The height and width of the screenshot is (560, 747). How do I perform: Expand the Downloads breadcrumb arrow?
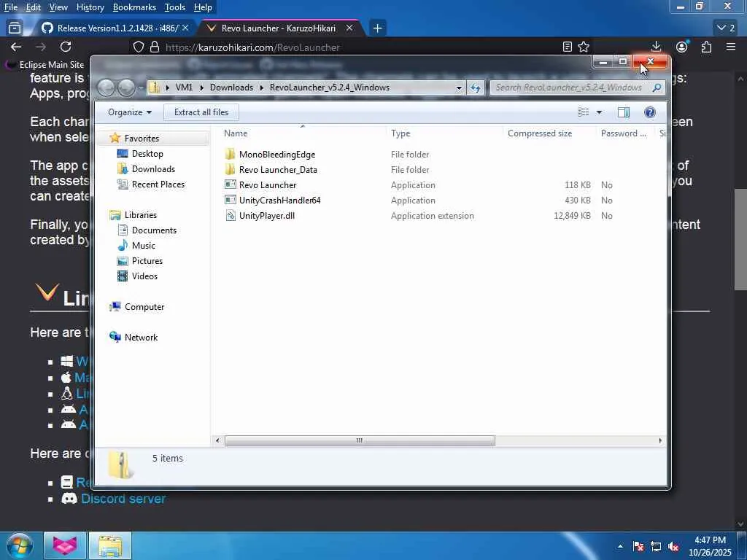262,87
